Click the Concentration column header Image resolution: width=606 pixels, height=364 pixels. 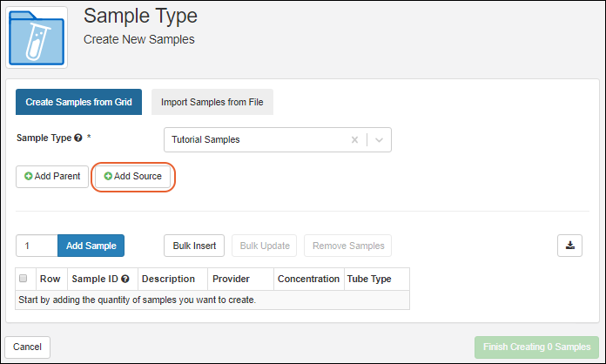pyautogui.click(x=307, y=280)
